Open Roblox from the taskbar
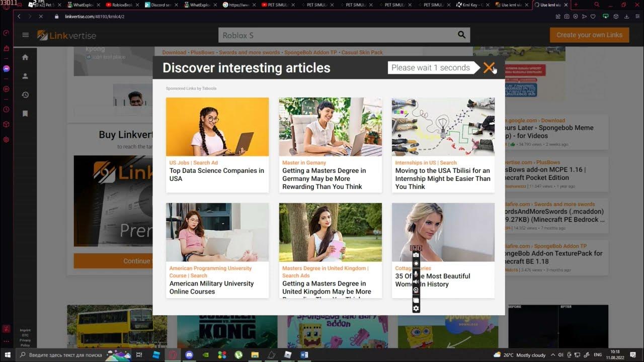The height and width of the screenshot is (362, 644). coord(287,355)
